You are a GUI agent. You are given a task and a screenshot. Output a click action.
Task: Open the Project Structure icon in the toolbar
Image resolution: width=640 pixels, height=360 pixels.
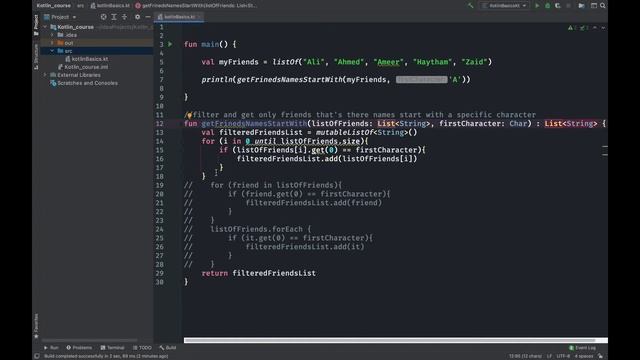[x=594, y=6]
